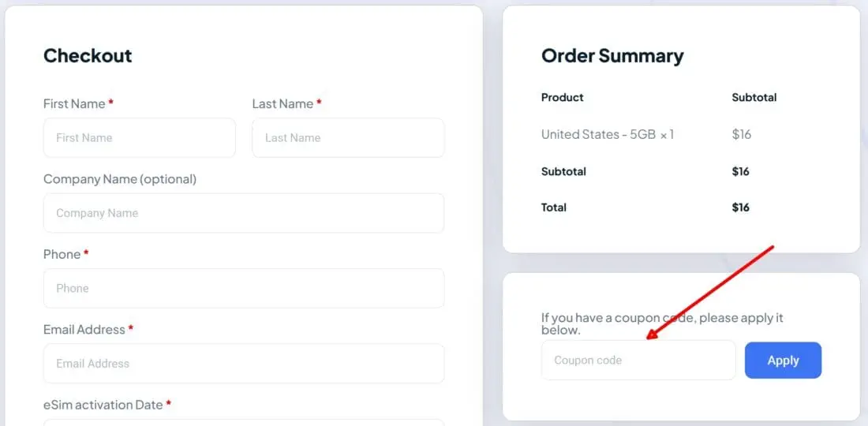
Task: Click into the Phone input field
Action: coord(243,289)
